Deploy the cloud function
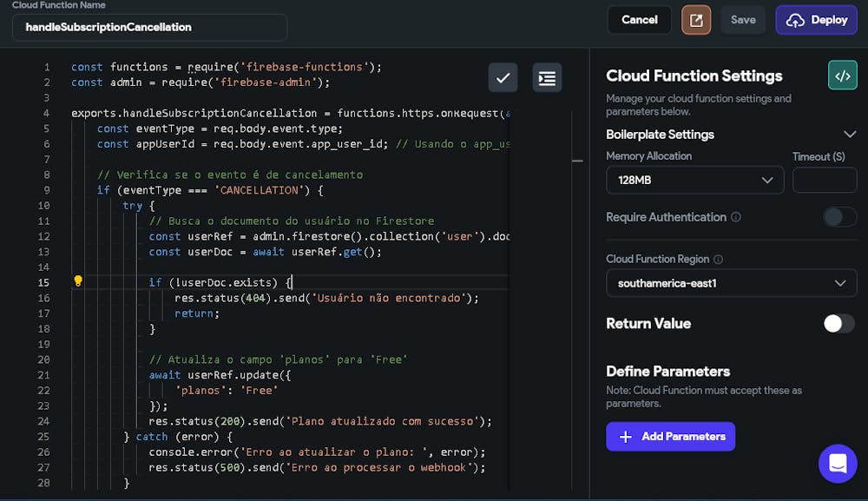 pos(816,20)
